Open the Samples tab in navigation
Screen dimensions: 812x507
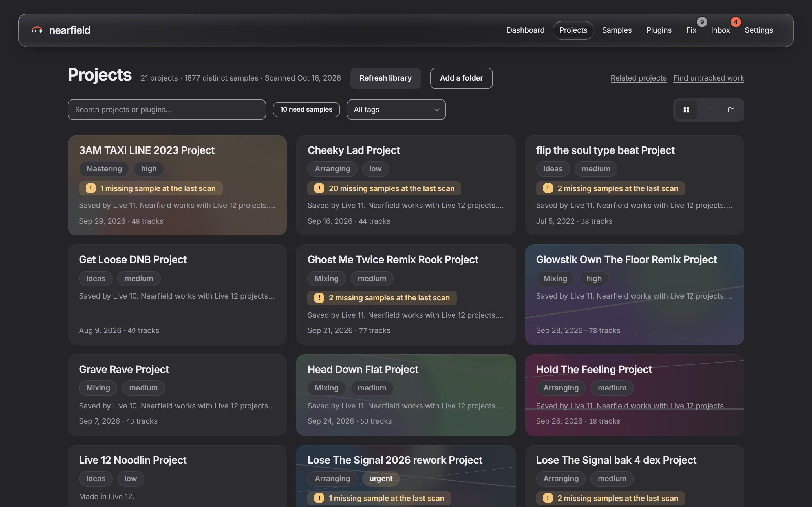616,30
